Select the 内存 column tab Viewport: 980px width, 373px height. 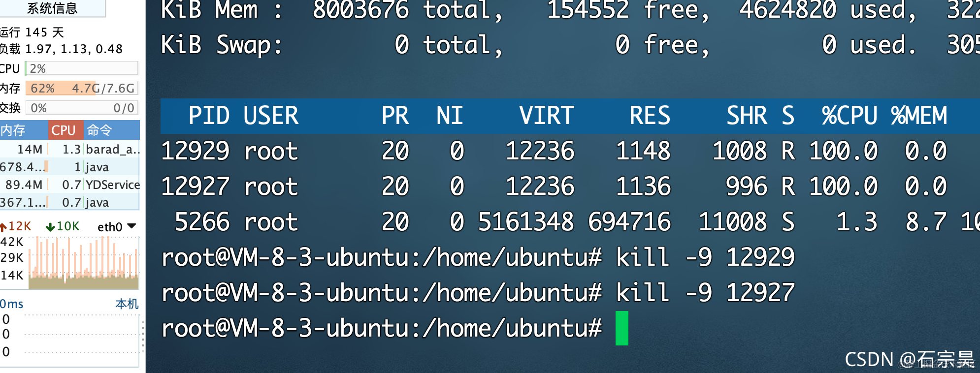click(24, 130)
